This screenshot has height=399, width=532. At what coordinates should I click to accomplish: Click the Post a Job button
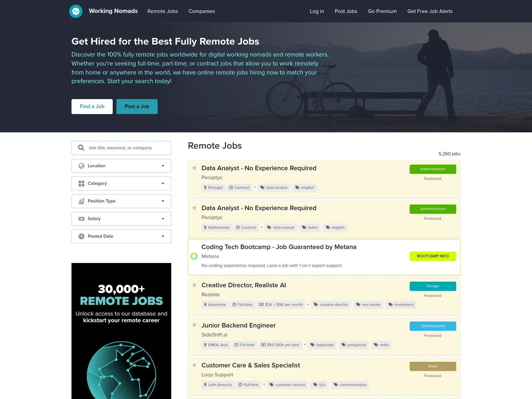coord(137,106)
